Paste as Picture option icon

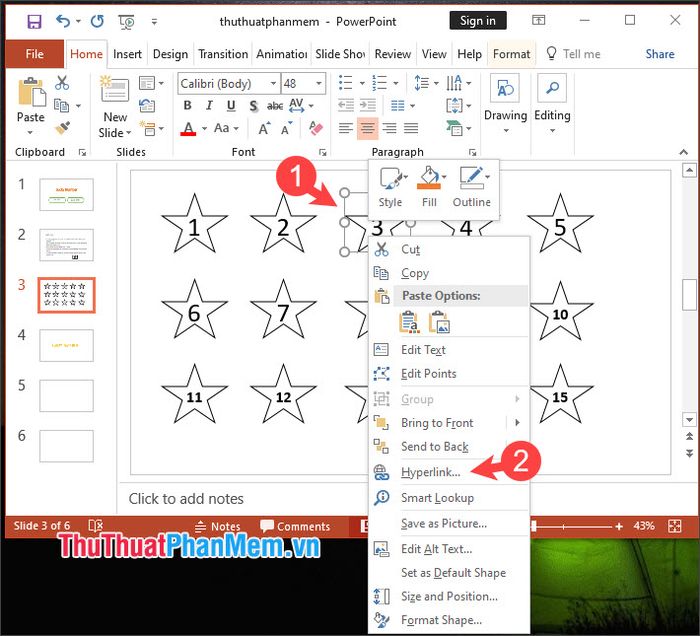(x=439, y=322)
